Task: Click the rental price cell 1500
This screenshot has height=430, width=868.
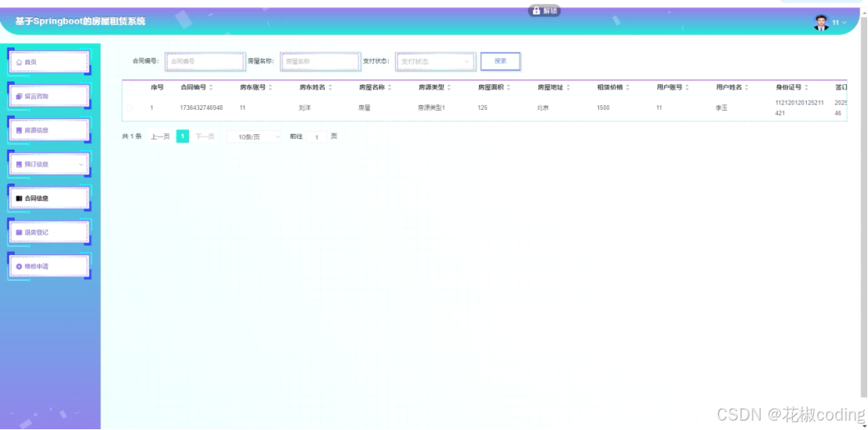Action: [x=603, y=108]
